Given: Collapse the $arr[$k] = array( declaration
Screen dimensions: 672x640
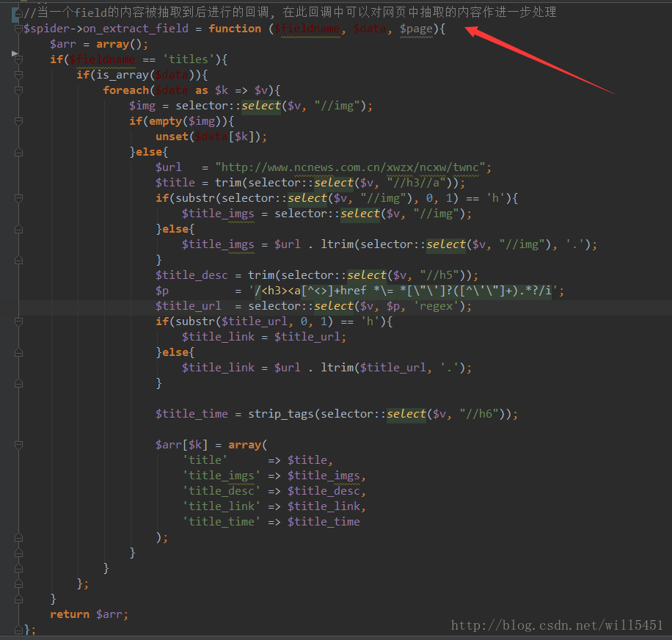Looking at the screenshot, I should [x=18, y=445].
